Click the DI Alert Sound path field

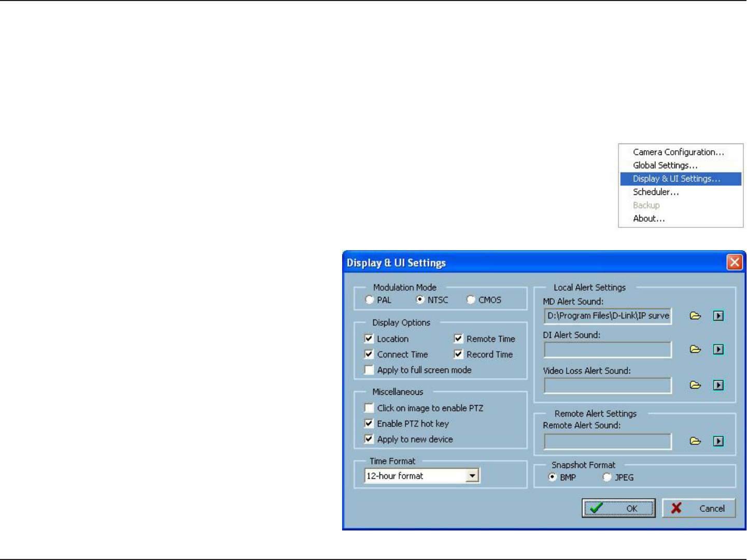[608, 350]
